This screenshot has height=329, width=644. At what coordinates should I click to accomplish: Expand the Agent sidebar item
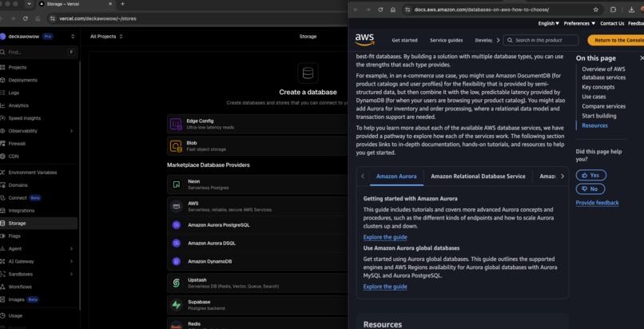pyautogui.click(x=71, y=248)
